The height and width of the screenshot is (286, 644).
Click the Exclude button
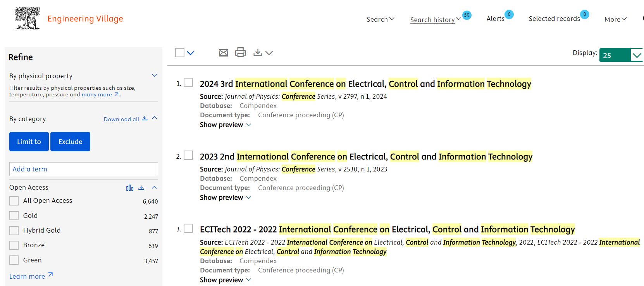coord(70,142)
